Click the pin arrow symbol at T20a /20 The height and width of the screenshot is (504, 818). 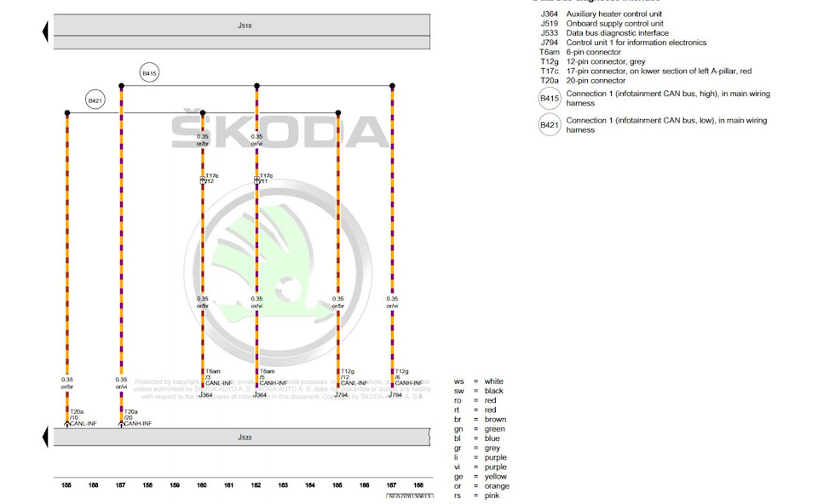point(121,425)
